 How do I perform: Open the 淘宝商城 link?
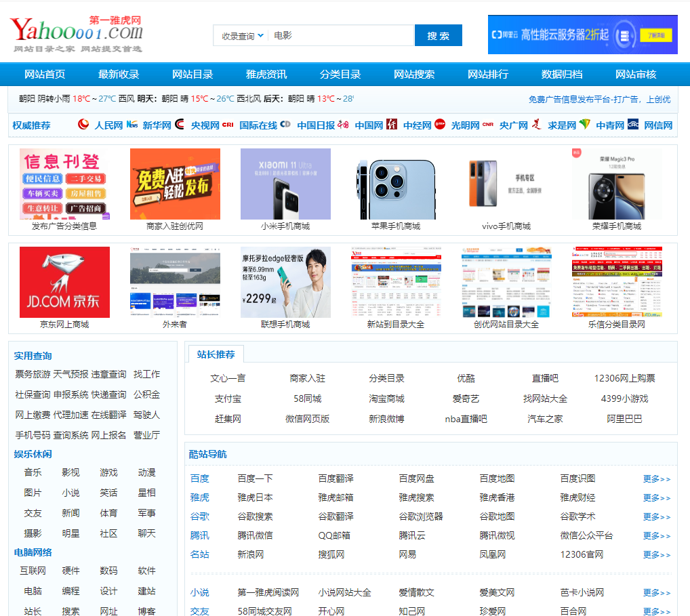pos(387,398)
